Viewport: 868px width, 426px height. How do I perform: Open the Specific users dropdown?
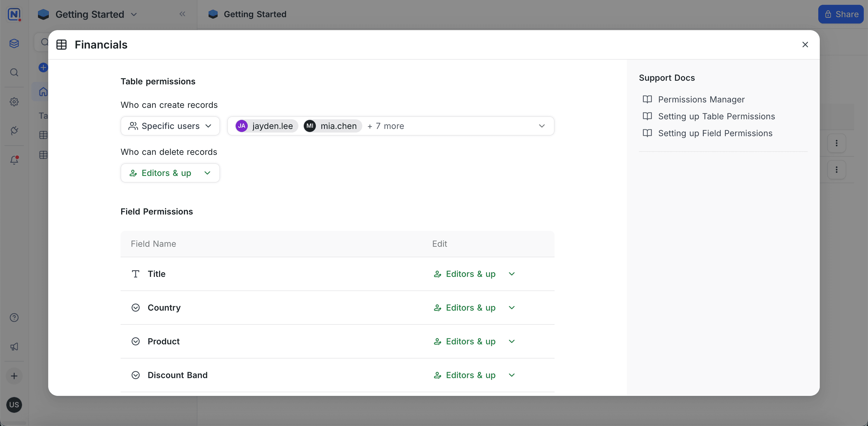170,126
